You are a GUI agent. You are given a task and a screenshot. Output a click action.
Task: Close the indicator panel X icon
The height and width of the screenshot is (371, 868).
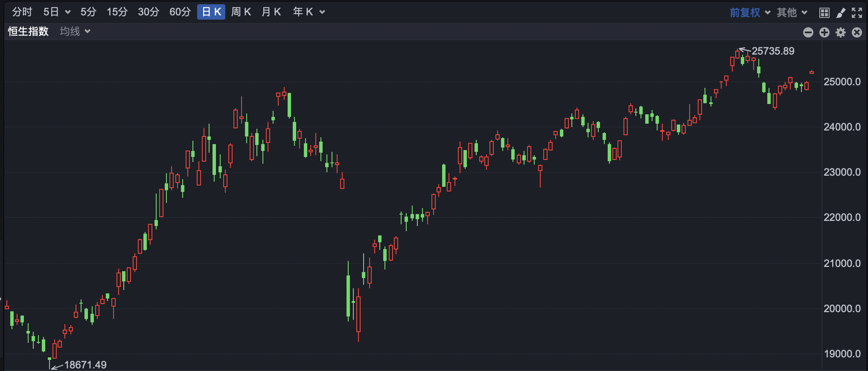pyautogui.click(x=856, y=32)
